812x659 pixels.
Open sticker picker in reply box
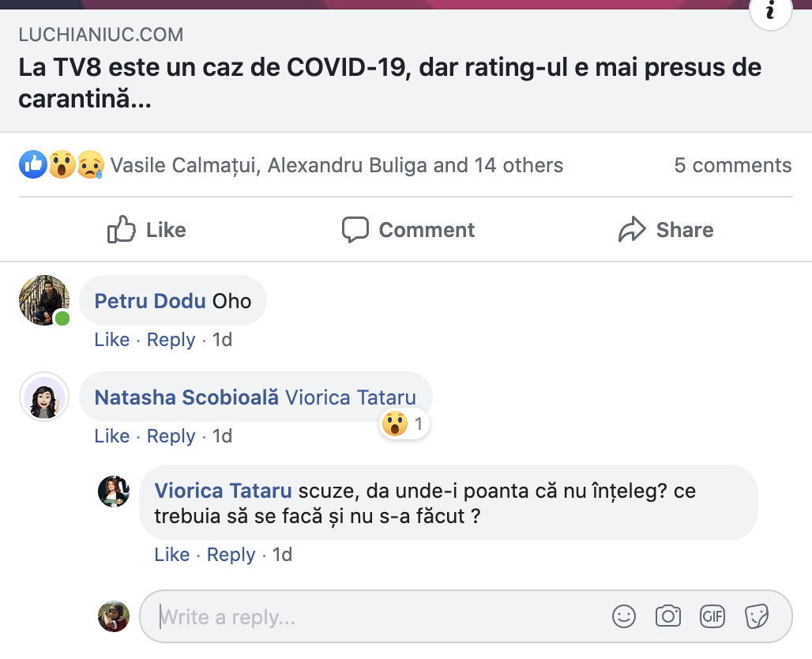(757, 616)
